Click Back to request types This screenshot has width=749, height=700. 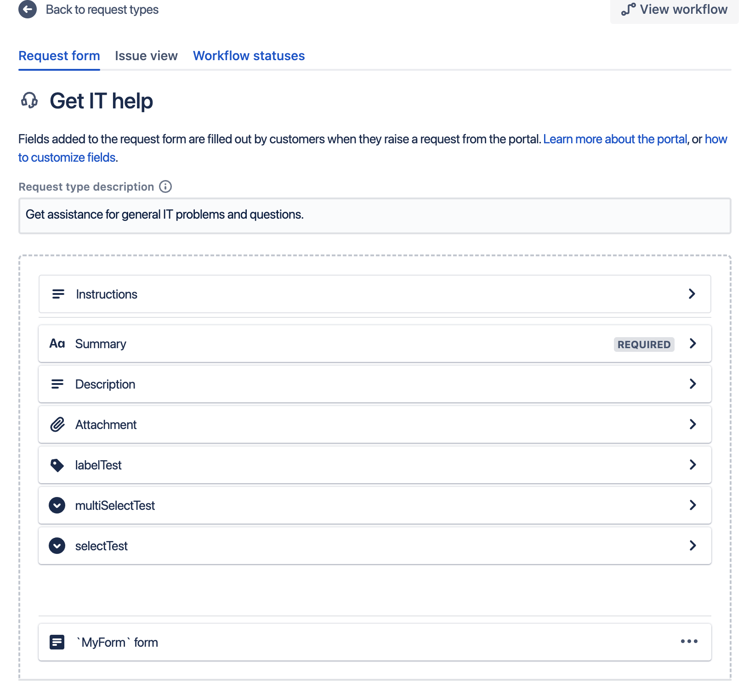point(102,9)
